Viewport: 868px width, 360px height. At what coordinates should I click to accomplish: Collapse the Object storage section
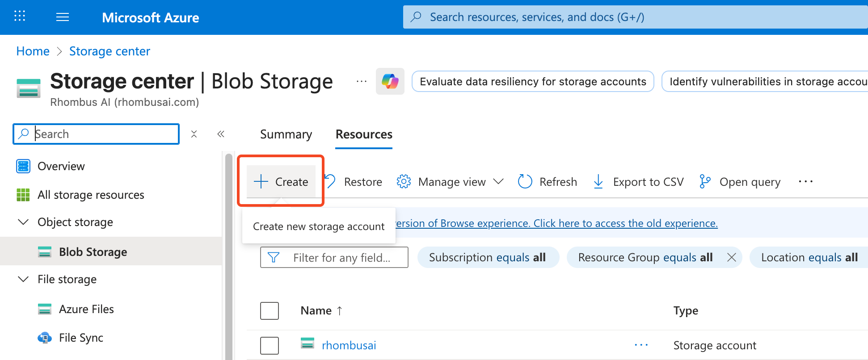pyautogui.click(x=23, y=222)
